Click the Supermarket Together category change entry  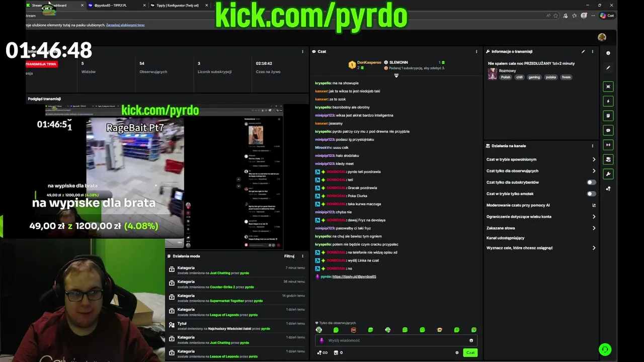click(236, 299)
